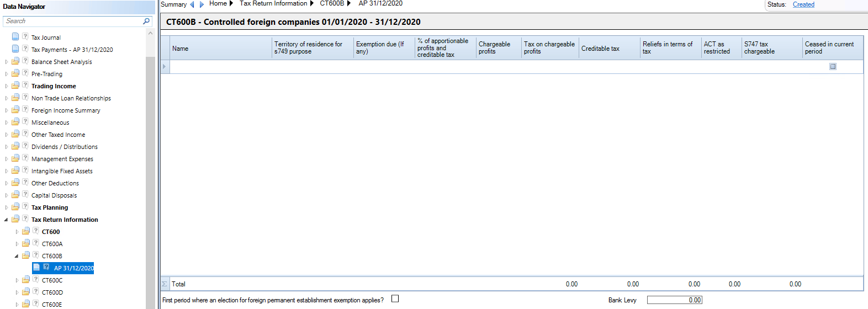868x309 pixels.
Task: Click the sigma icon in Total row
Action: tap(165, 284)
